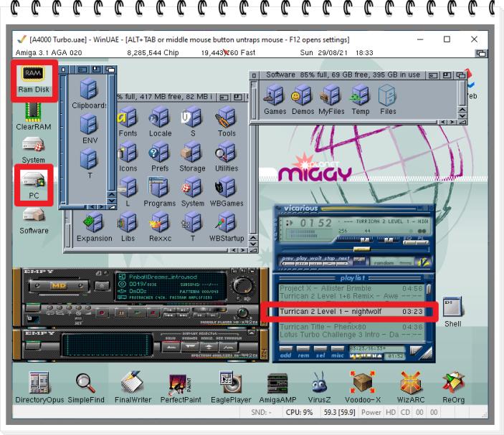Select the Demos drawer in Software window
Screen dimensions: 504x435
[x=303, y=100]
